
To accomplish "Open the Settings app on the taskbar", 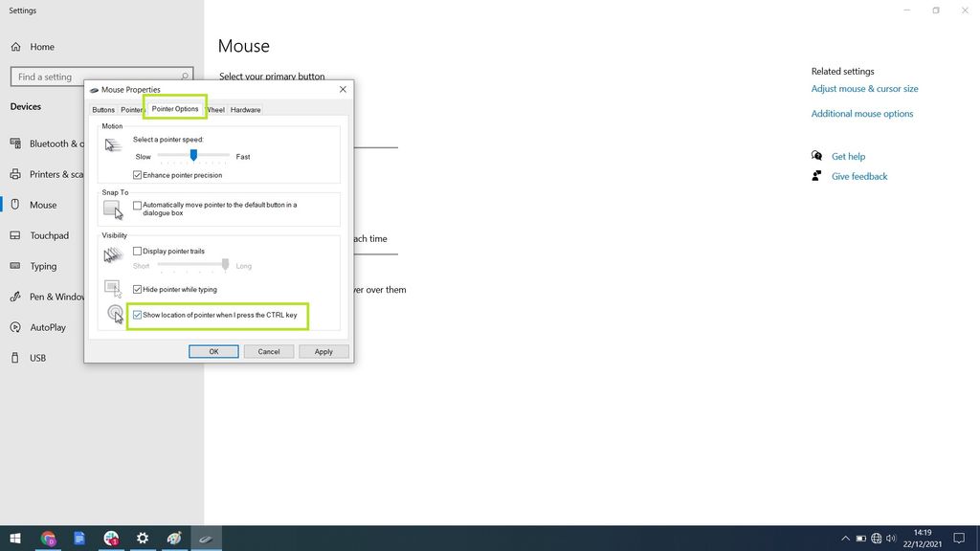I will [142, 538].
